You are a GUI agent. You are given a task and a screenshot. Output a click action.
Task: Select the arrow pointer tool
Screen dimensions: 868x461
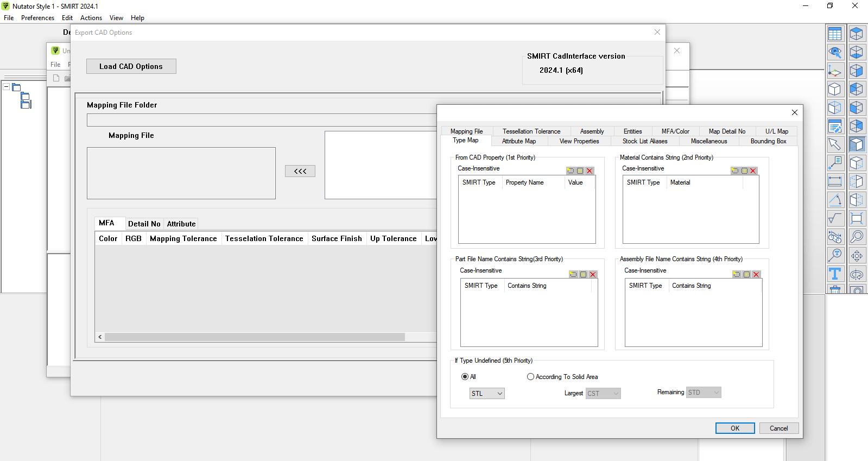pyautogui.click(x=835, y=144)
